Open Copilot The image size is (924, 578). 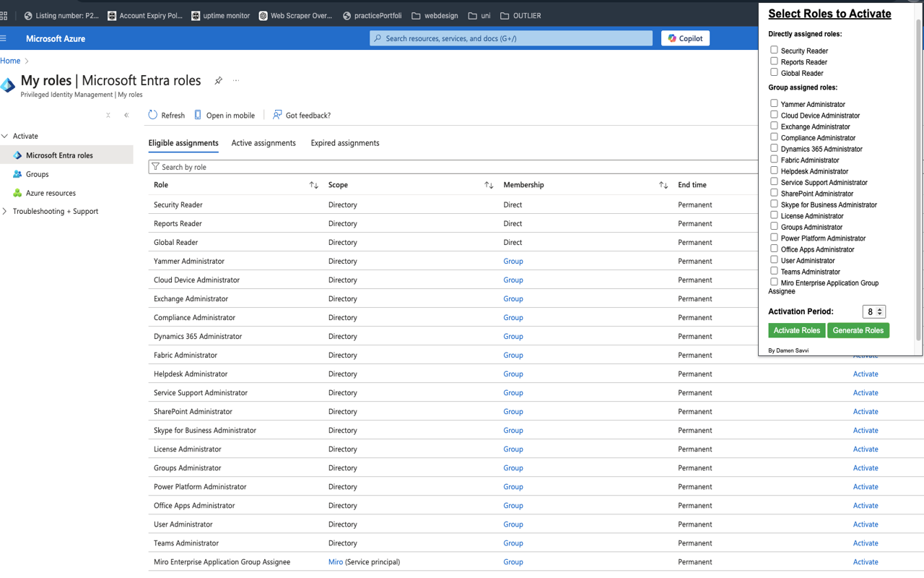tap(685, 38)
